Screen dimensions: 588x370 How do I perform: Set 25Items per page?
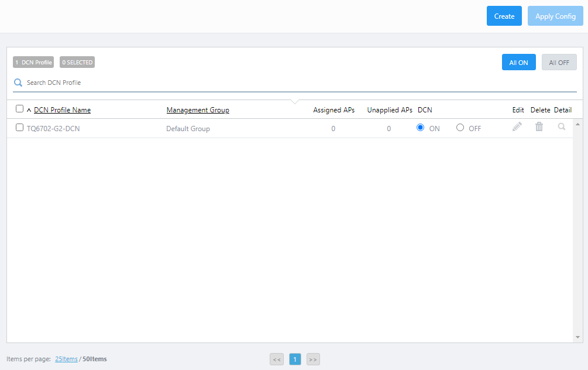point(66,359)
